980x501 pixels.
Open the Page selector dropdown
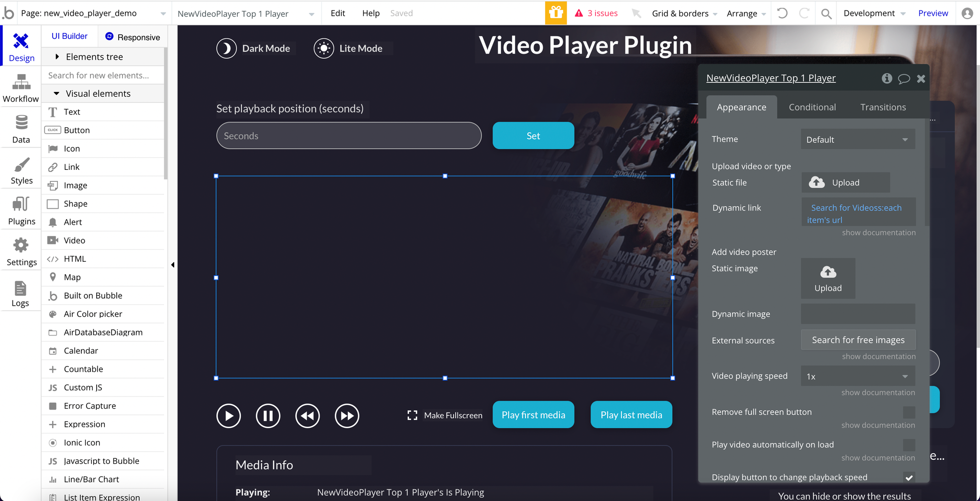94,13
